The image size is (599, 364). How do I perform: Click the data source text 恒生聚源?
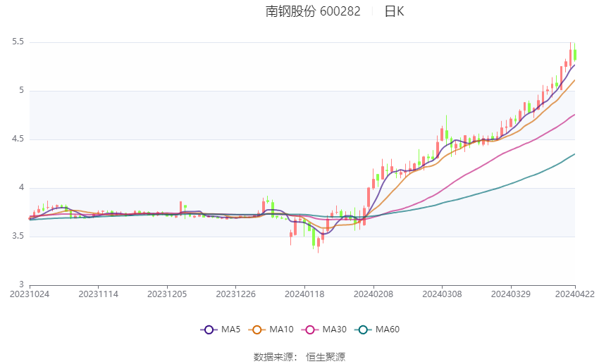click(326, 357)
